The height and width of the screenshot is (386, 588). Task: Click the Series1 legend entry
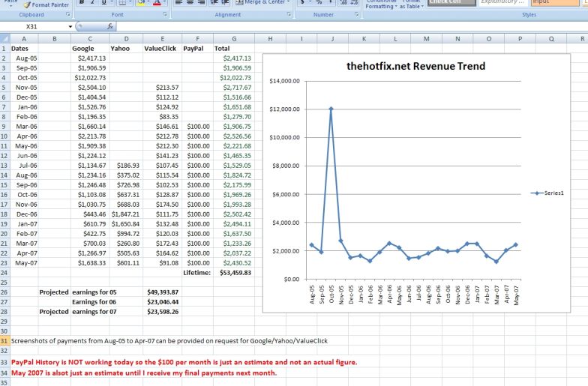[x=547, y=193]
